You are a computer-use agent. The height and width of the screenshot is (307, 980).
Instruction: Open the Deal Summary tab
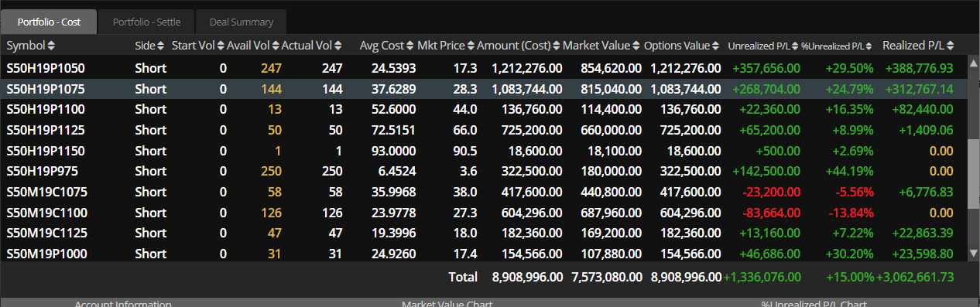241,22
